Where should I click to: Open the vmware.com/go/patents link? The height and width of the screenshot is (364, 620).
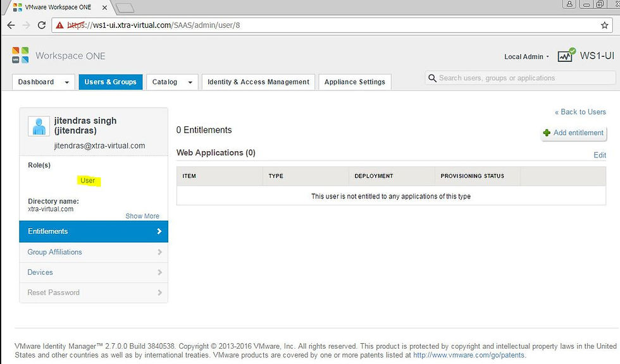(x=469, y=355)
